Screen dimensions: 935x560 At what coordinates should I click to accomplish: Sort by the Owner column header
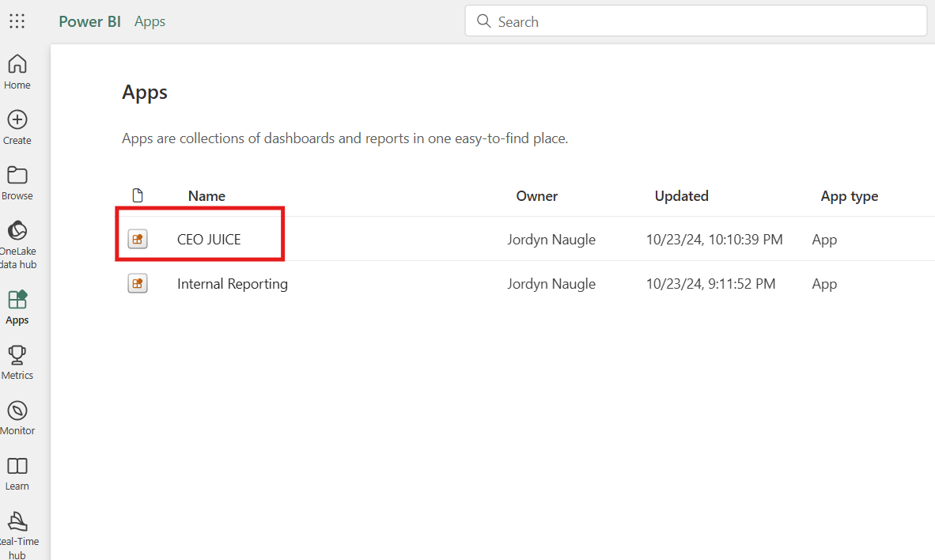click(536, 196)
